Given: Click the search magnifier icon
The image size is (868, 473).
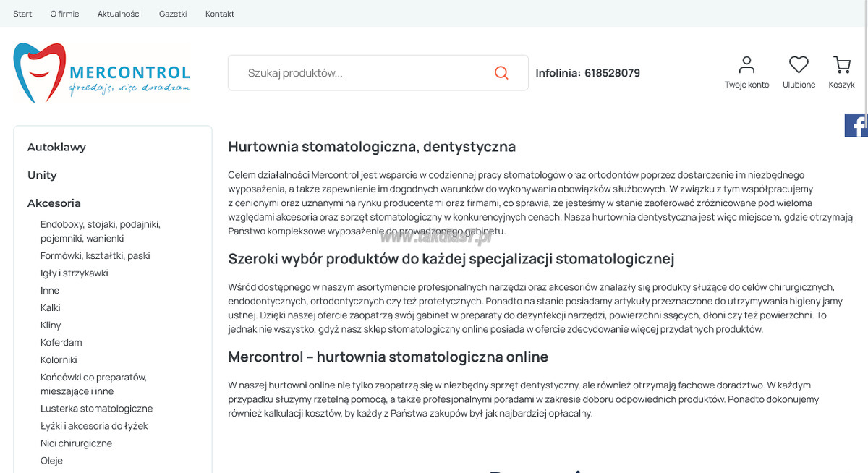Looking at the screenshot, I should [x=501, y=73].
